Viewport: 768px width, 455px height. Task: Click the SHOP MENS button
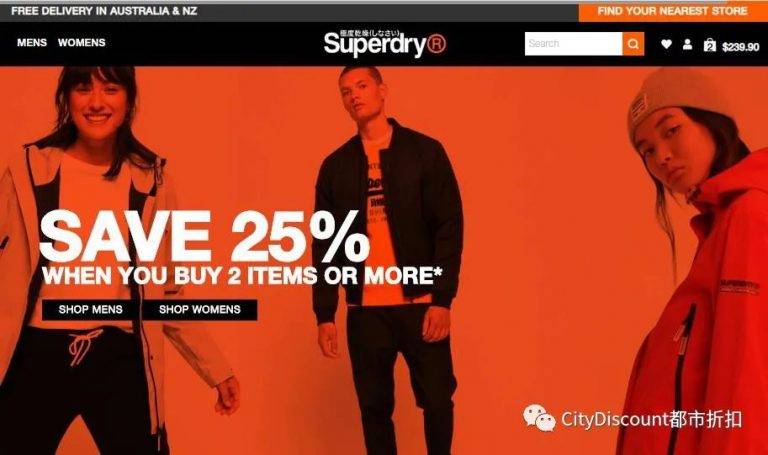click(x=91, y=310)
